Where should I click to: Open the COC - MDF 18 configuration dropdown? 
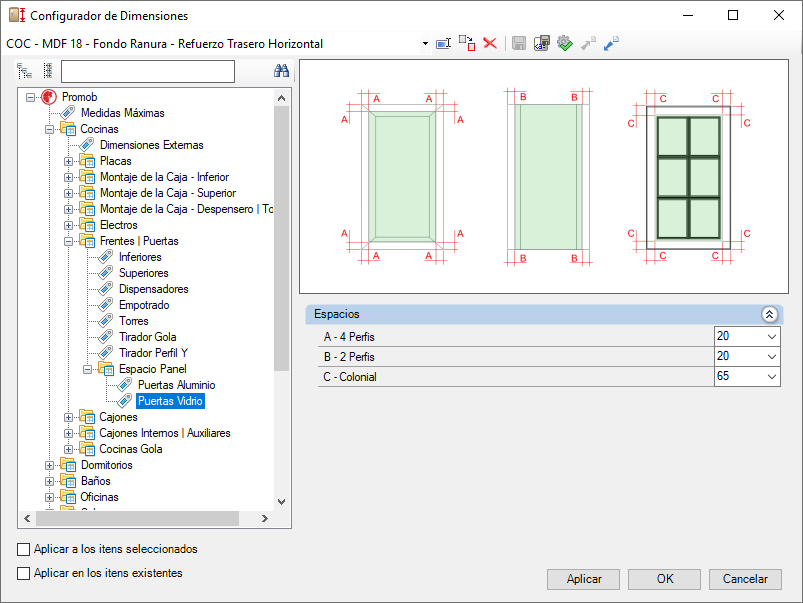point(425,44)
